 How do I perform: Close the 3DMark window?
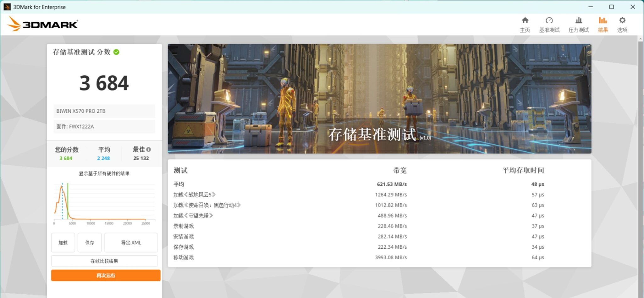click(x=633, y=7)
